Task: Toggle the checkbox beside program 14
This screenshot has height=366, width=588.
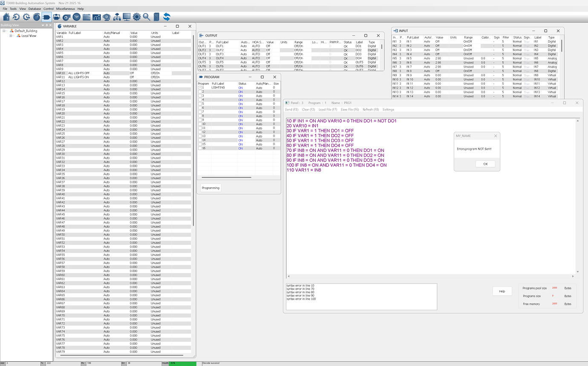Action: coord(200,140)
